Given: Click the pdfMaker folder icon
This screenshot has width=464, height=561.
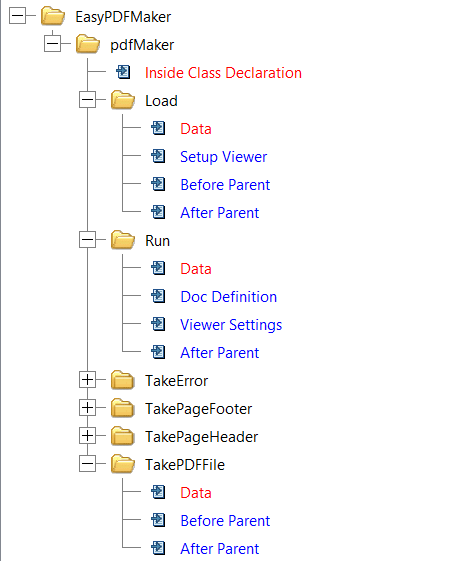Looking at the screenshot, I should (88, 44).
